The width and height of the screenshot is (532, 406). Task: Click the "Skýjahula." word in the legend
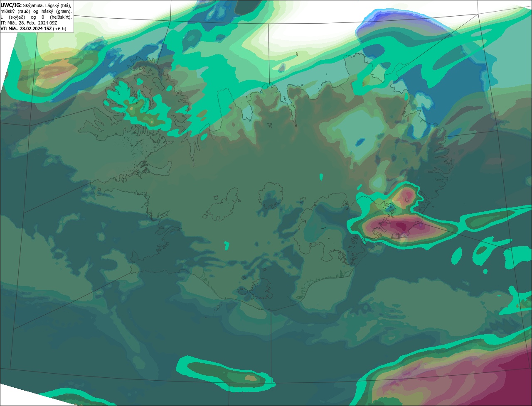click(x=34, y=5)
